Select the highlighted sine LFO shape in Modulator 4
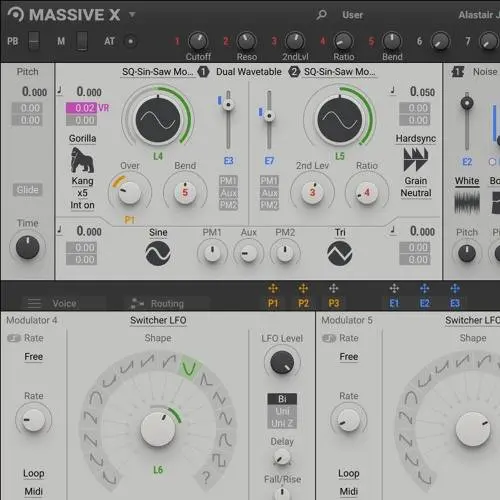The width and height of the screenshot is (500, 500). tap(189, 369)
